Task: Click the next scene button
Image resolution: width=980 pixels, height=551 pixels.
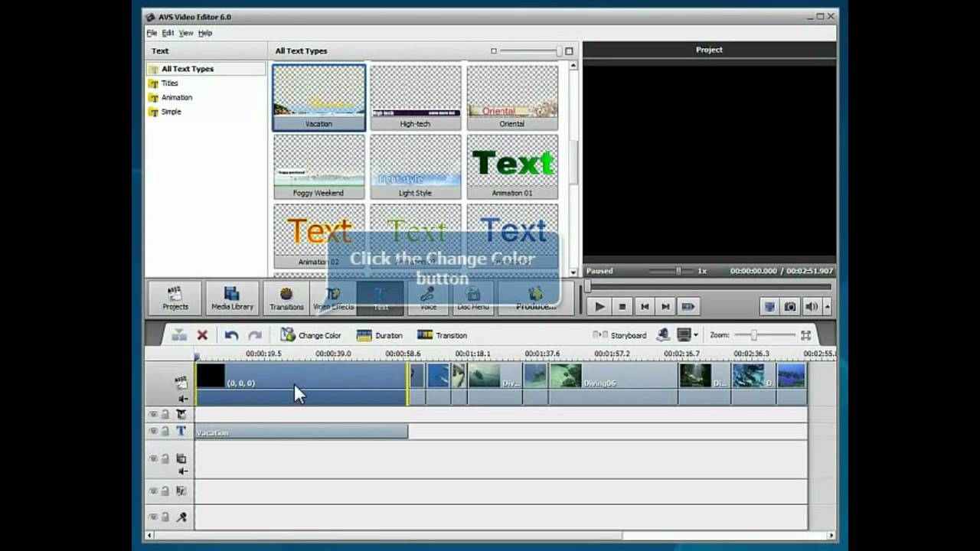Action: (x=688, y=307)
